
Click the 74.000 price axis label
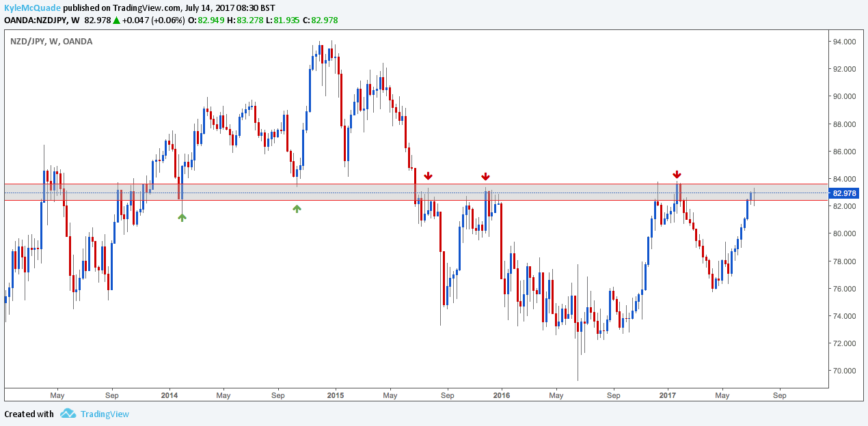[845, 316]
